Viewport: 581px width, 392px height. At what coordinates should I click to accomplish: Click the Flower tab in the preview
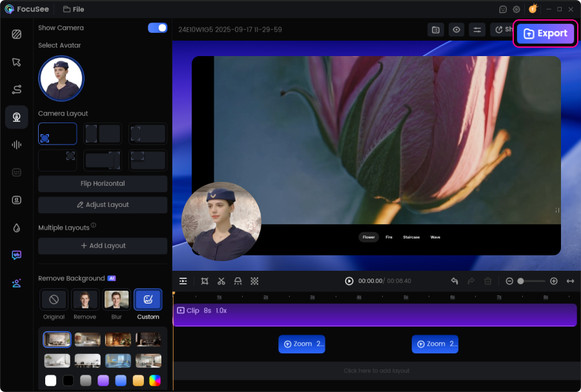(369, 237)
